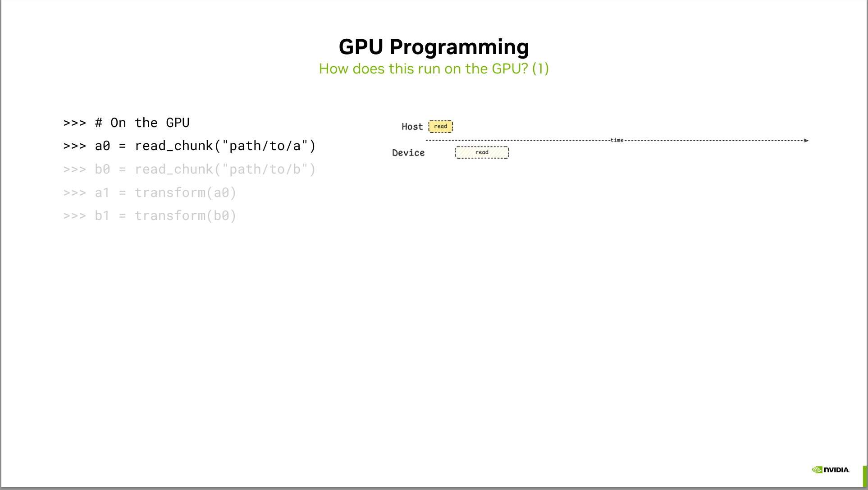Click the 'time' label on the axis
The height and width of the screenshot is (490, 868).
click(x=617, y=140)
